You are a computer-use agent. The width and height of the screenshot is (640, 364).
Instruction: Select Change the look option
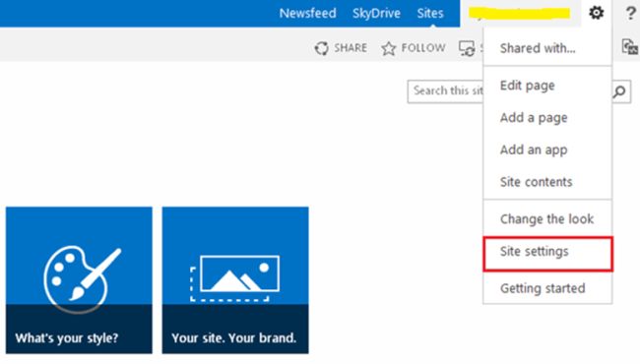(x=547, y=218)
